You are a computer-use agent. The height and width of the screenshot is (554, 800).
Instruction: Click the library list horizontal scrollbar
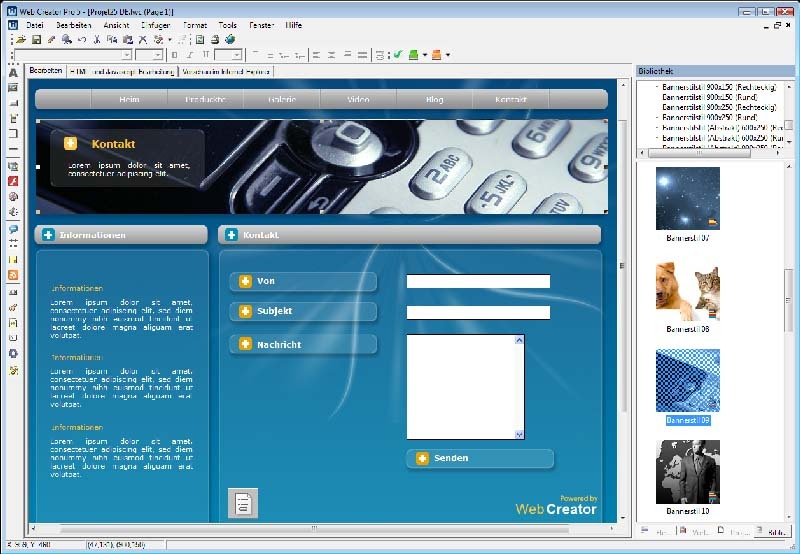pyautogui.click(x=710, y=153)
